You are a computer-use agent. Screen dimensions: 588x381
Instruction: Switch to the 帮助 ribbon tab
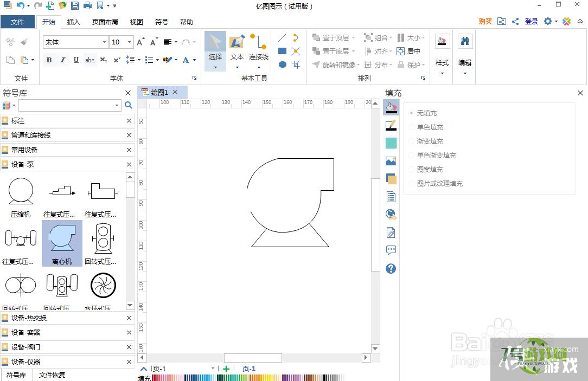[187, 22]
